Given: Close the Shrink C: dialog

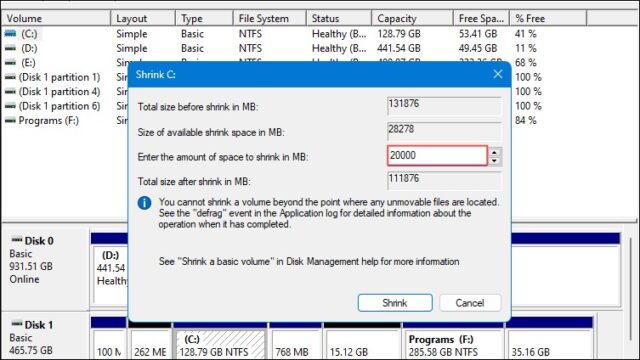Looking at the screenshot, I should [498, 74].
